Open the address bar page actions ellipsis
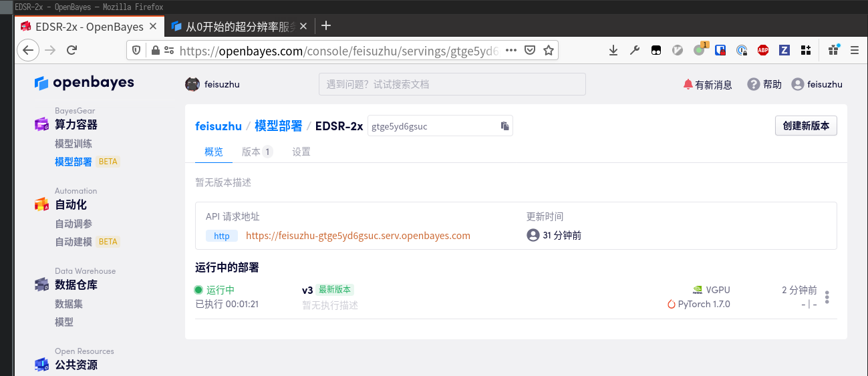The height and width of the screenshot is (376, 868). (x=511, y=50)
